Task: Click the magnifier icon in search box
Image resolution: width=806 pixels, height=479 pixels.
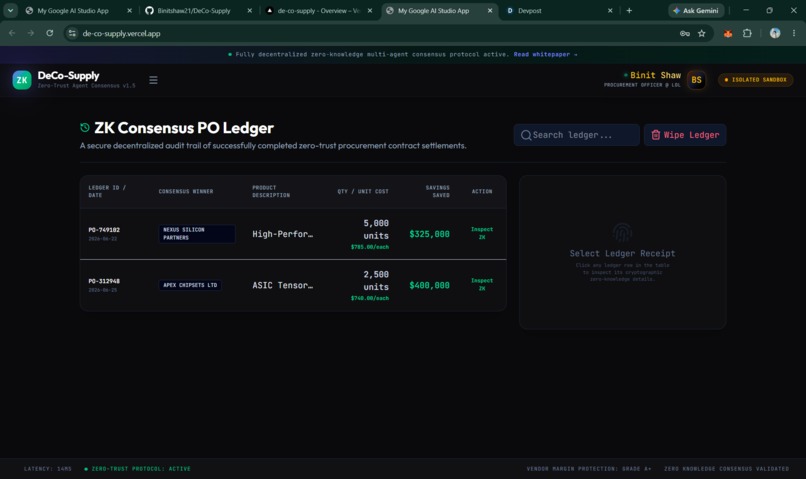Action: pyautogui.click(x=526, y=135)
